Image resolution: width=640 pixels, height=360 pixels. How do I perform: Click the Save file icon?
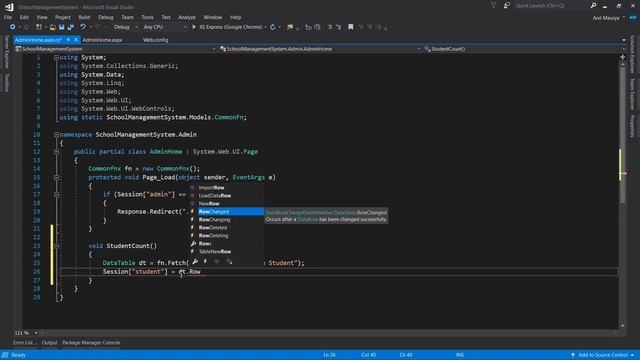(62, 27)
